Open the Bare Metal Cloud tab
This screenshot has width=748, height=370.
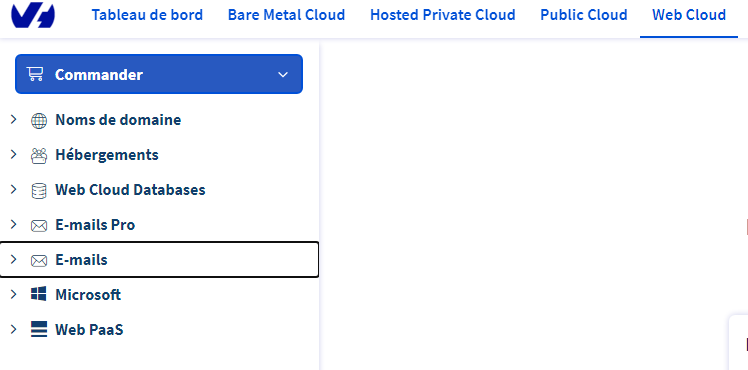287,15
